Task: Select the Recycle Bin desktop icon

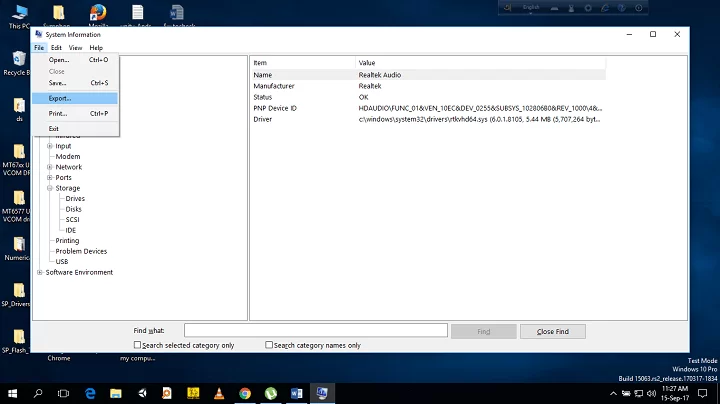Action: click(x=17, y=63)
